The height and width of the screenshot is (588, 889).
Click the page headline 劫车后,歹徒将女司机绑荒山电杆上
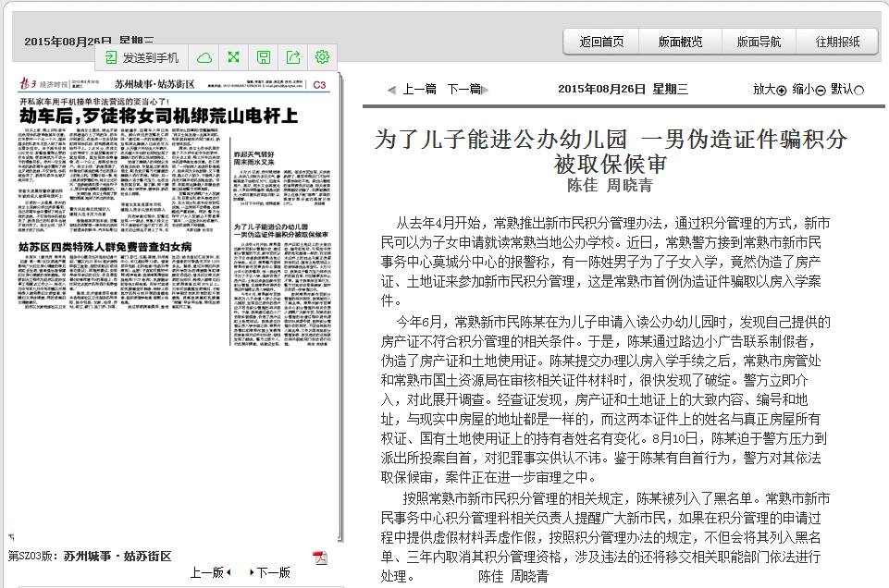(159, 116)
